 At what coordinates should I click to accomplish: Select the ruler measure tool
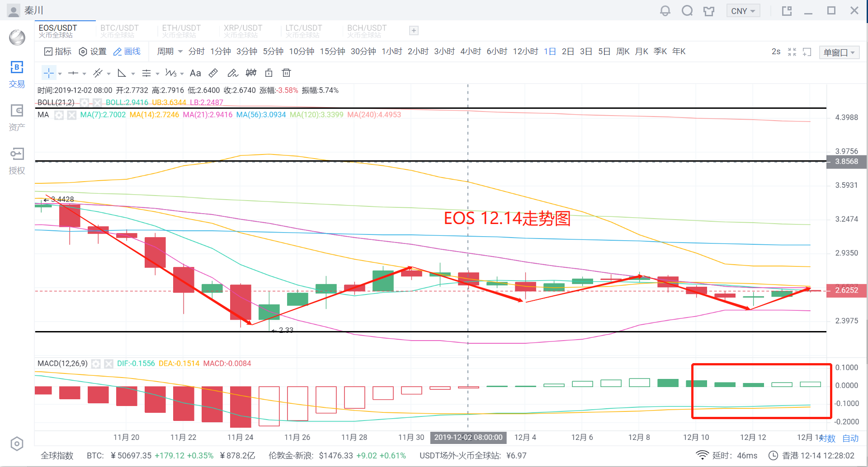click(x=213, y=73)
